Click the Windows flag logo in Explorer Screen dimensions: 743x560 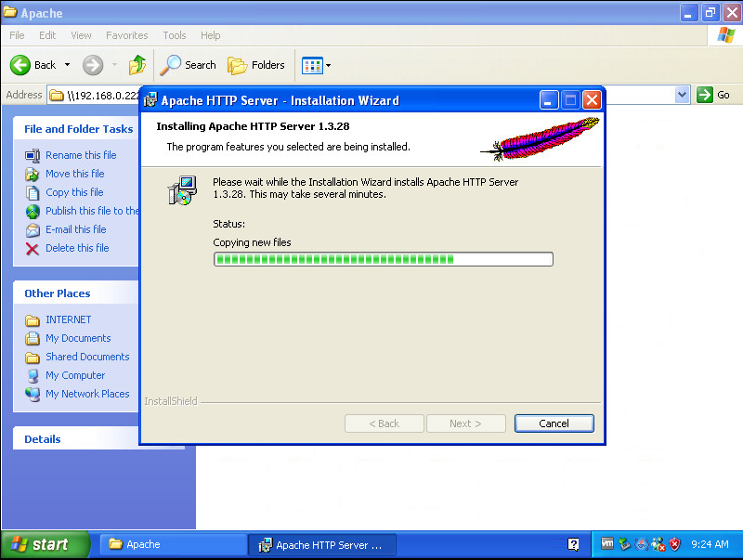[x=725, y=35]
